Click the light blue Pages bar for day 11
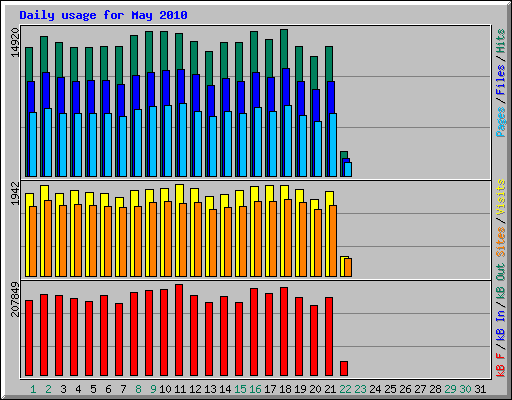512x400 pixels. point(183,140)
